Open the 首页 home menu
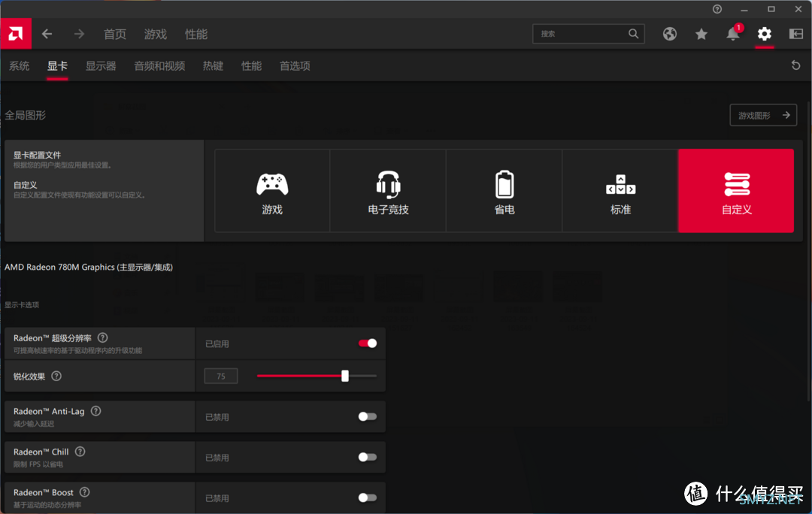The image size is (812, 514). 115,34
